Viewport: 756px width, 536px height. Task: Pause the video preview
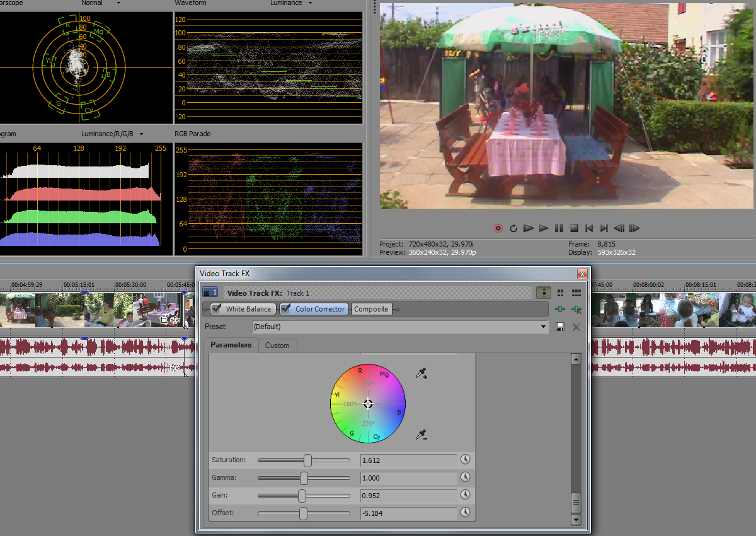tap(559, 228)
